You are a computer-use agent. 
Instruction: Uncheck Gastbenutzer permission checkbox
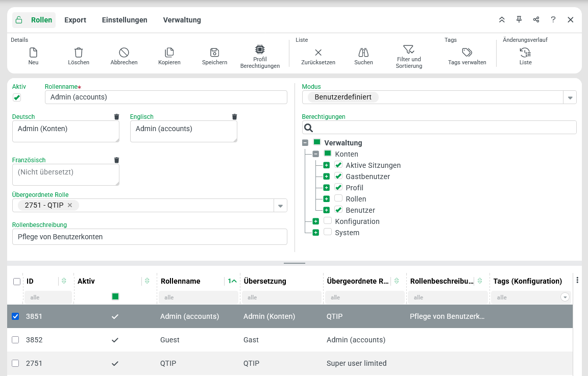coord(338,176)
